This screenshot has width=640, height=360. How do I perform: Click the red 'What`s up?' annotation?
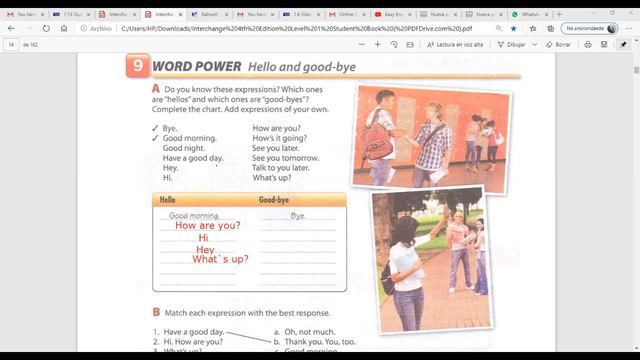tap(220, 259)
